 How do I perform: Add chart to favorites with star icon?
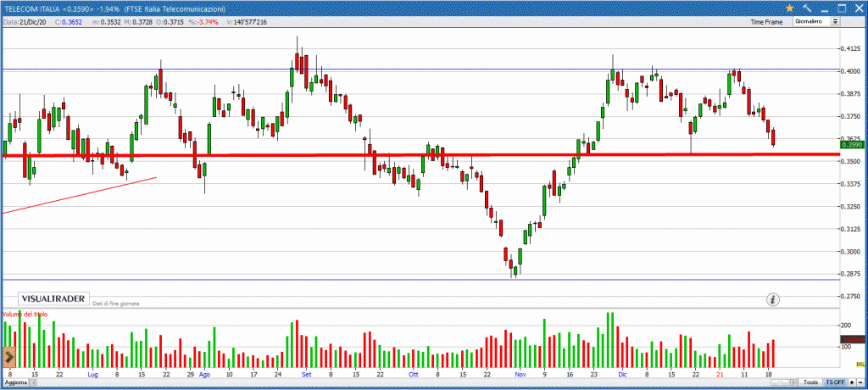tap(789, 8)
